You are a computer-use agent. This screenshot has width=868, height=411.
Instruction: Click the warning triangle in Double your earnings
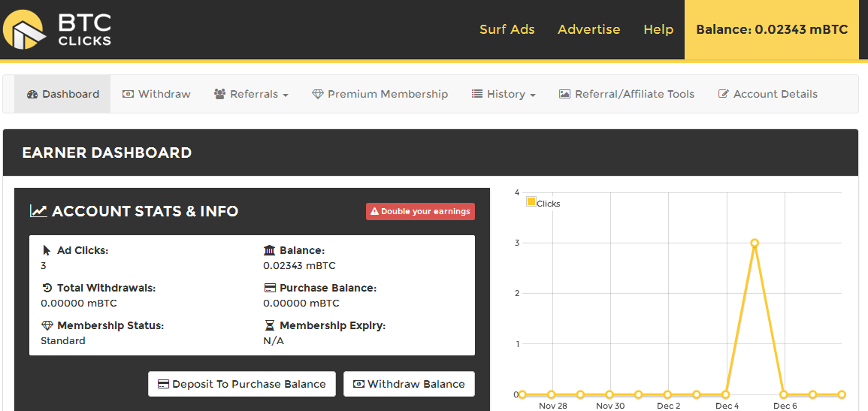(374, 211)
